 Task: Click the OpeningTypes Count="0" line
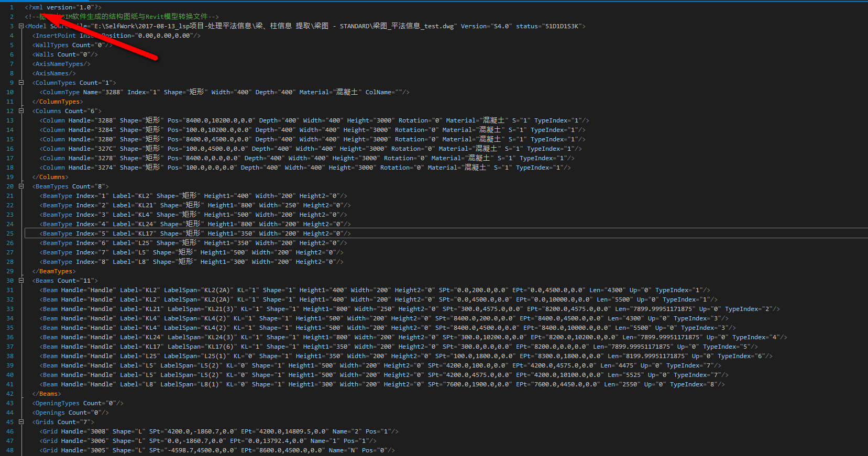click(x=78, y=403)
